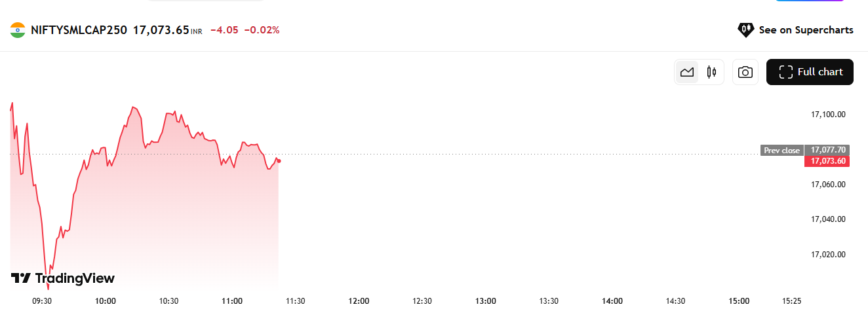Click the −0.02% change percentage
Screen dimensions: 868x328
(262, 30)
